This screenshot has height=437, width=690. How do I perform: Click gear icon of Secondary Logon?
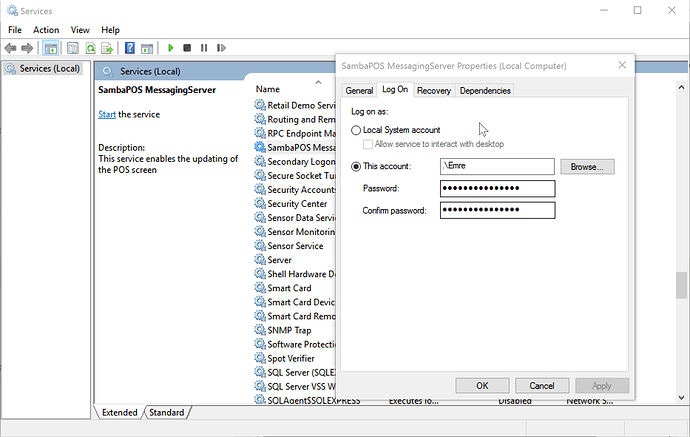[x=260, y=161]
